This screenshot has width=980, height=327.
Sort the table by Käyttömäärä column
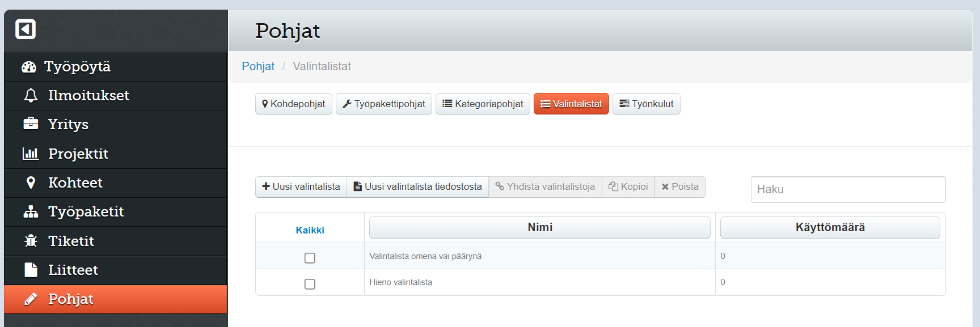(x=830, y=227)
